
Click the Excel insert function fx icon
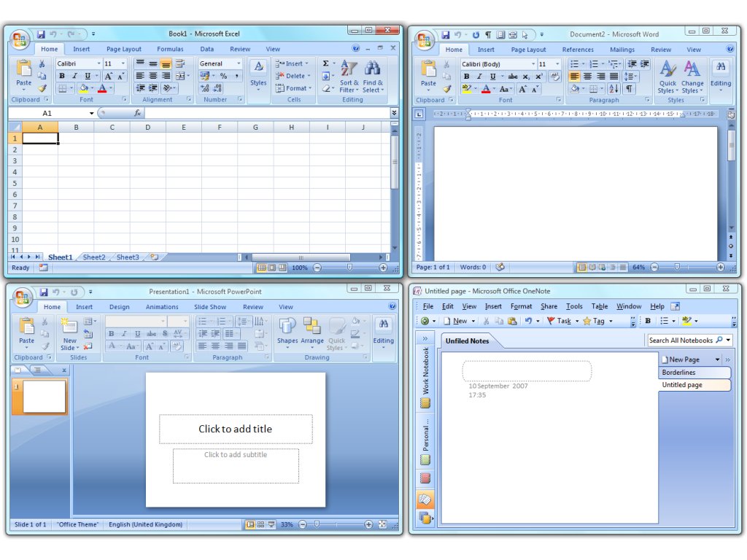click(x=137, y=113)
